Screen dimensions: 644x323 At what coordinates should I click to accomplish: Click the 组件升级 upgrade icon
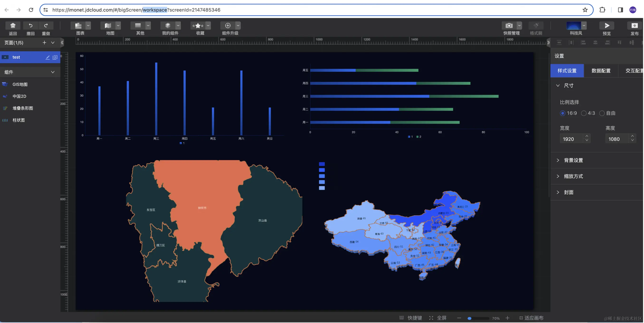click(227, 25)
